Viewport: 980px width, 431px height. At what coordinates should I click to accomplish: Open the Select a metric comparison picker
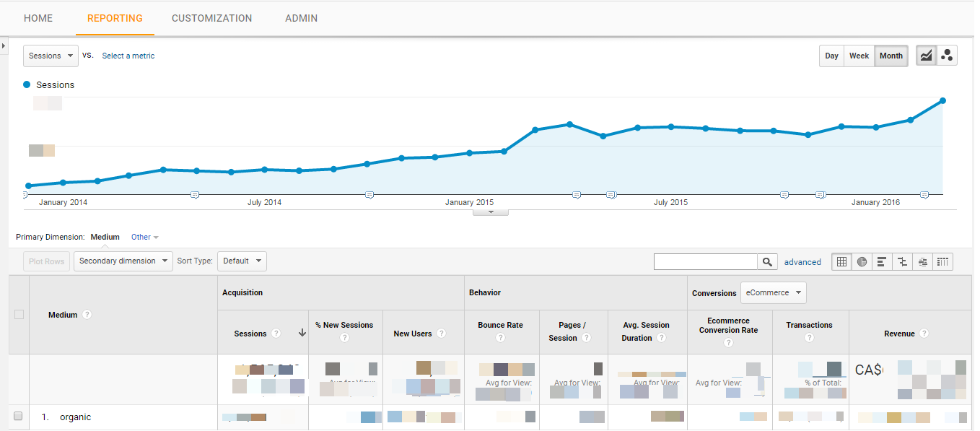coord(128,56)
